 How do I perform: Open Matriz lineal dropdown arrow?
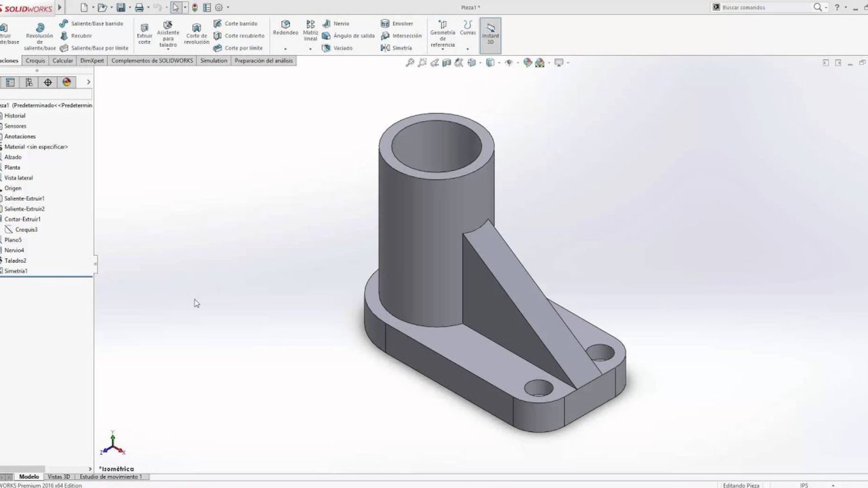(310, 49)
